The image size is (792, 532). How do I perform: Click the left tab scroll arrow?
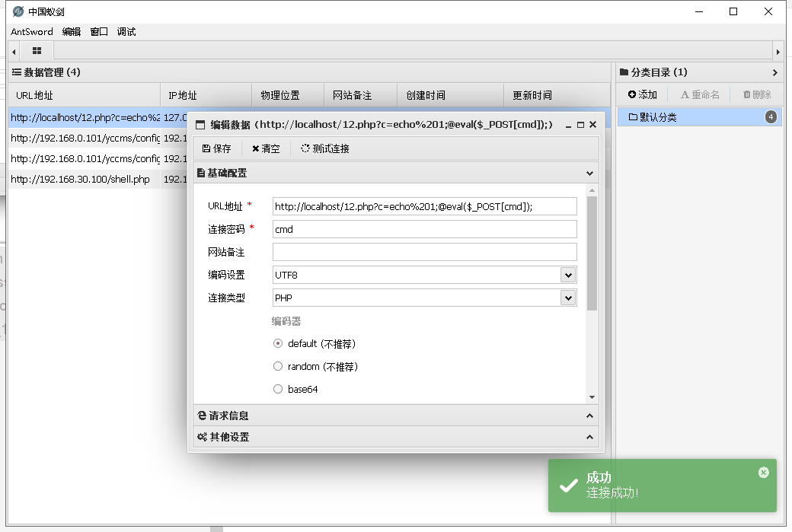(14, 52)
